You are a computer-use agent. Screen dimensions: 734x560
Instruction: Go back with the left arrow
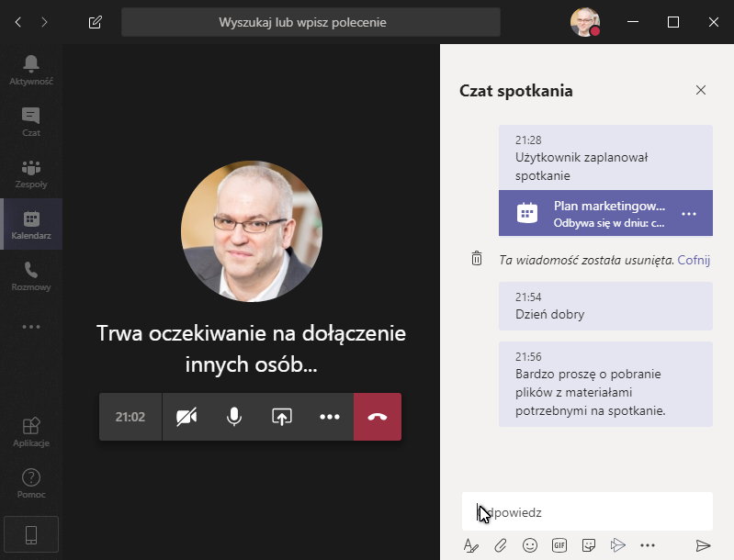(x=18, y=22)
